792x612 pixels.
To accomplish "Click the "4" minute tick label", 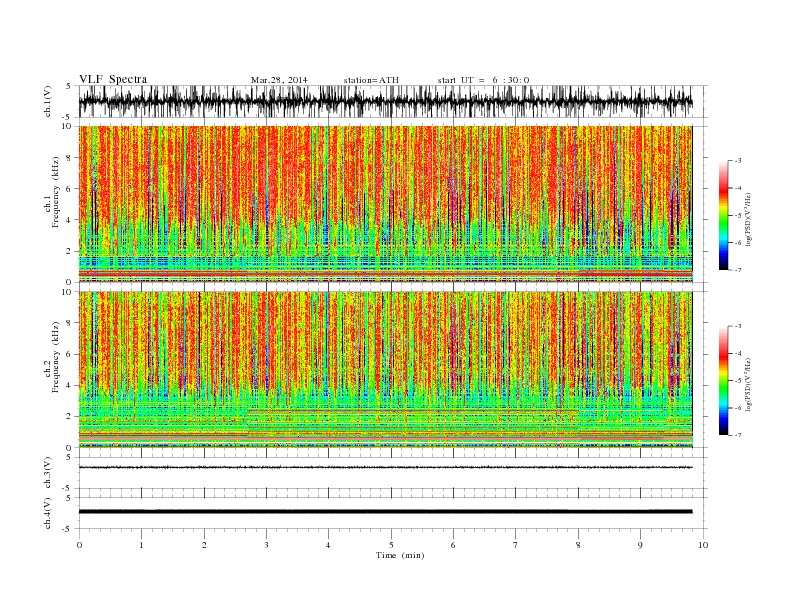I will [x=328, y=545].
